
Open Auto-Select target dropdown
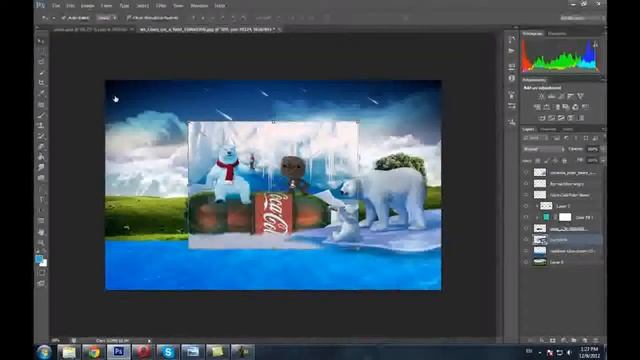[x=107, y=18]
